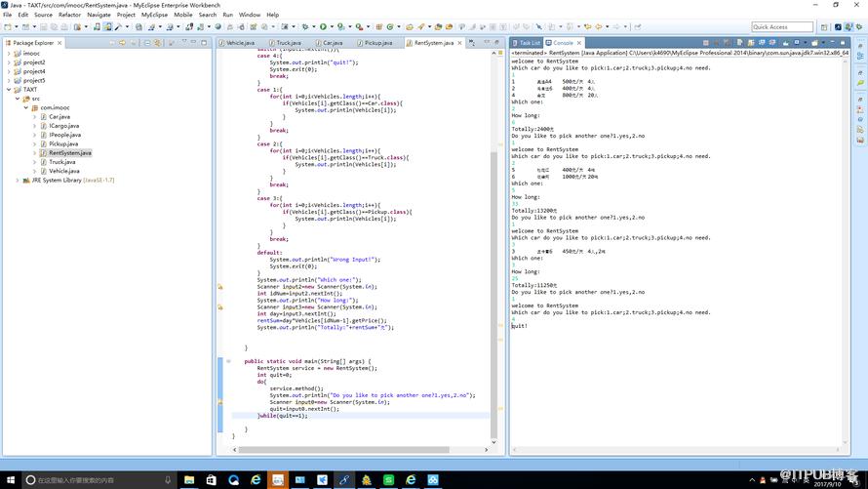868x489 pixels.
Task: Click the Open Perspective icon
Action: click(824, 26)
